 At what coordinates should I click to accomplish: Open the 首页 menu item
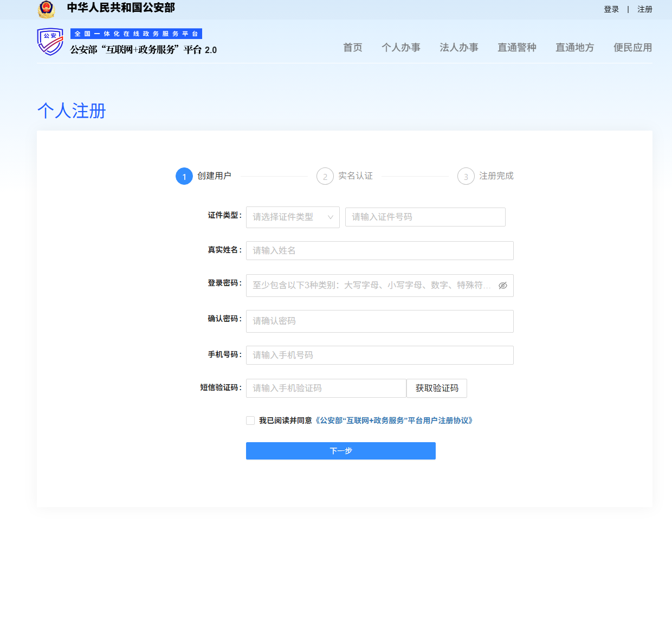point(352,48)
